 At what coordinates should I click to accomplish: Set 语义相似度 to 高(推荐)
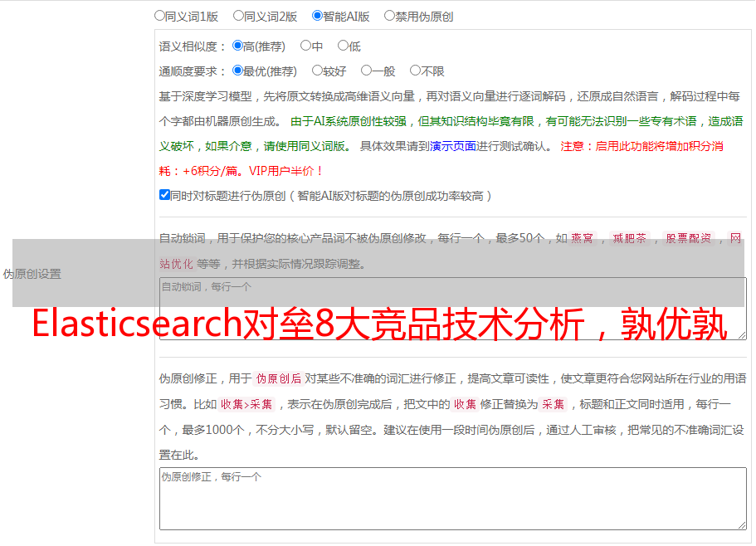click(237, 46)
